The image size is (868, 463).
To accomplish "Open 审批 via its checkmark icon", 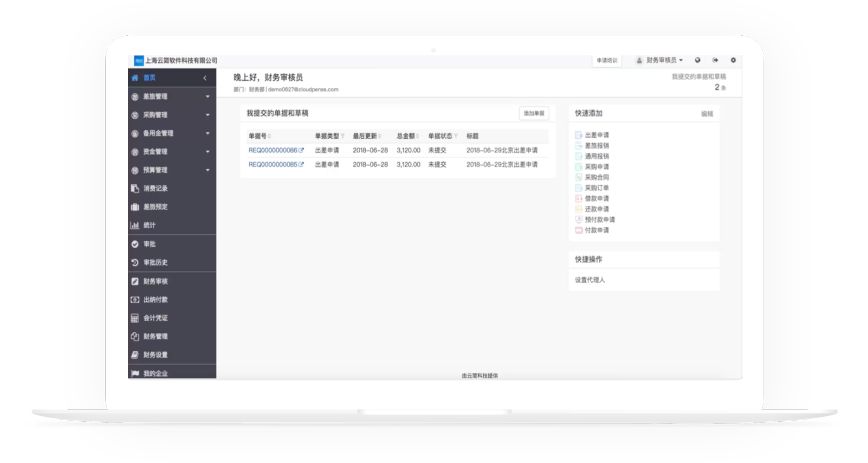I will tap(135, 244).
